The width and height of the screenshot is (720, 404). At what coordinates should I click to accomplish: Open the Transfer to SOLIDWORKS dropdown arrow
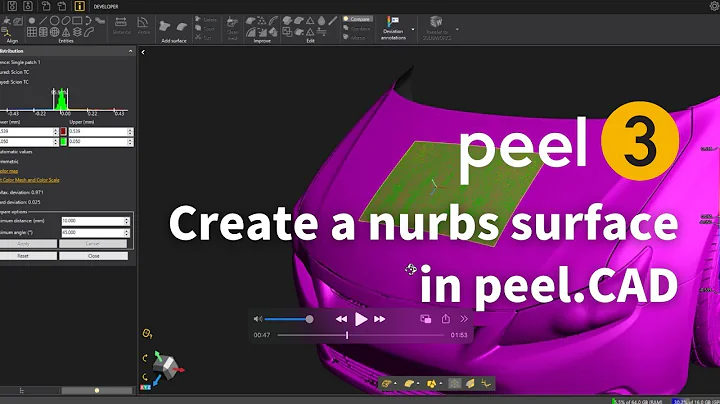click(457, 29)
